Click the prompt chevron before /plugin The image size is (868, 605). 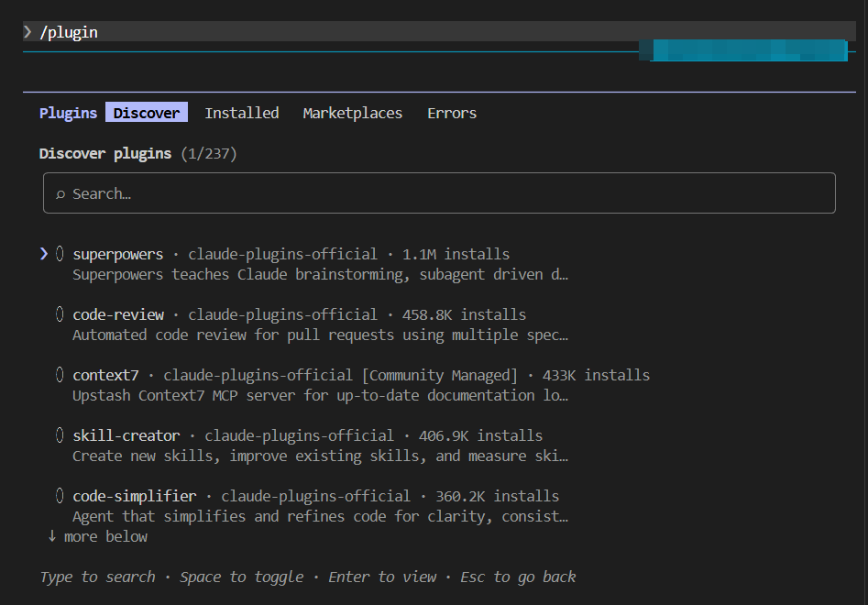[x=27, y=32]
